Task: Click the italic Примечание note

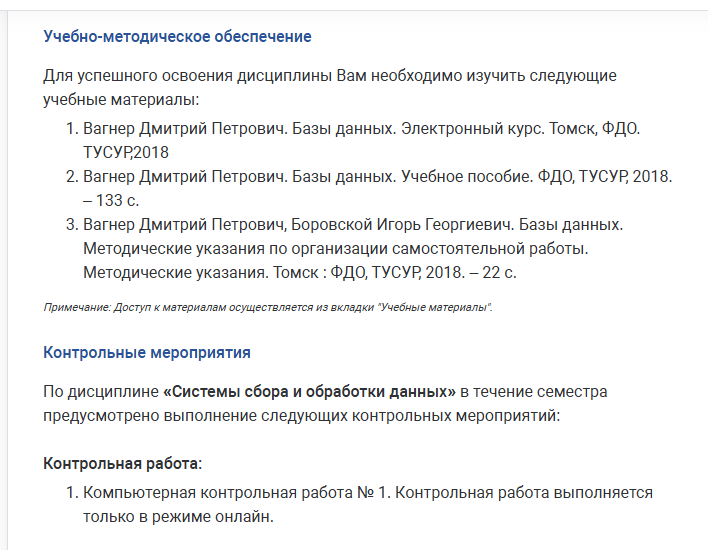Action: (268, 307)
